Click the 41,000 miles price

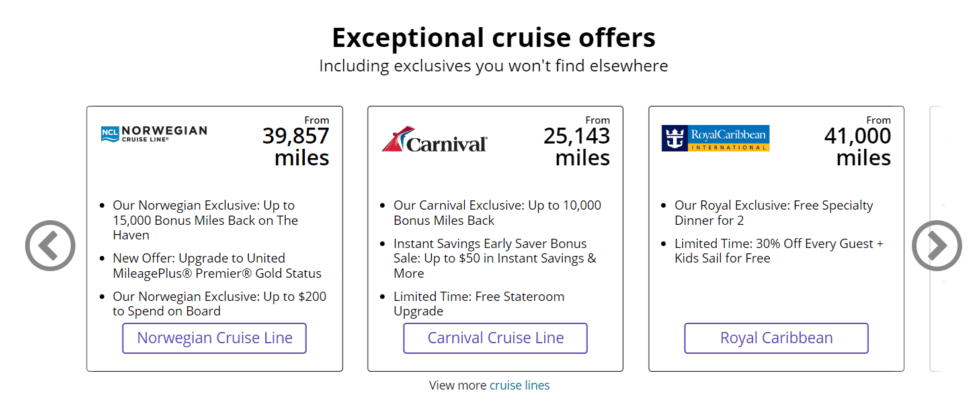click(x=858, y=146)
